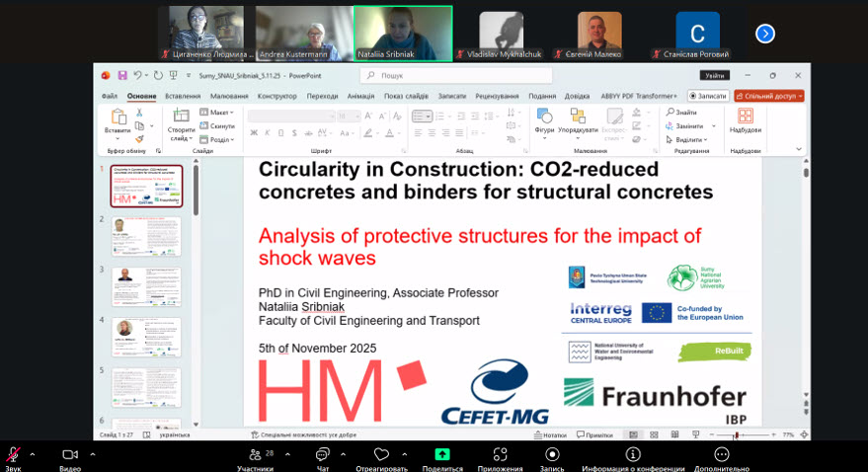Click the PowerPoint zoom slider
The height and width of the screenshot is (472, 868).
pos(736,434)
